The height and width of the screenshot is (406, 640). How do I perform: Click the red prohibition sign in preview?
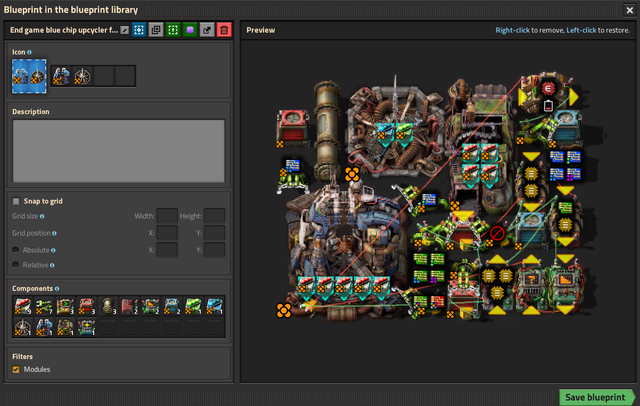(497, 233)
